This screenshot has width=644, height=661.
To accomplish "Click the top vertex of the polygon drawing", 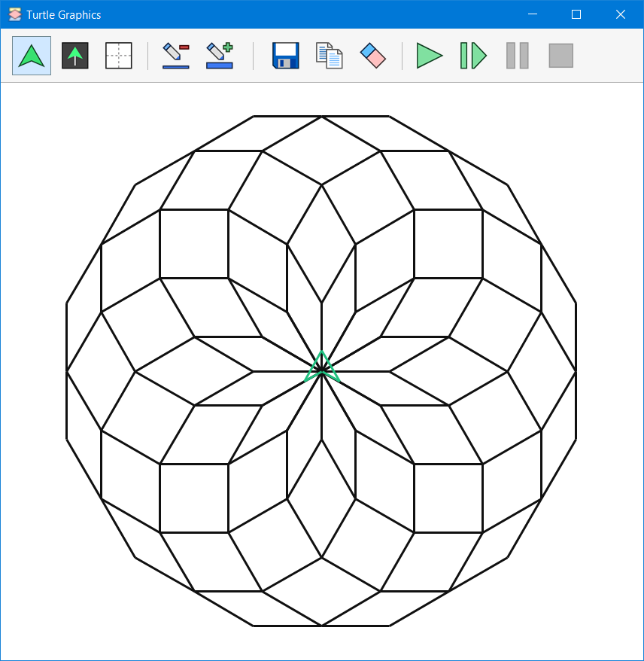I will point(321,117).
